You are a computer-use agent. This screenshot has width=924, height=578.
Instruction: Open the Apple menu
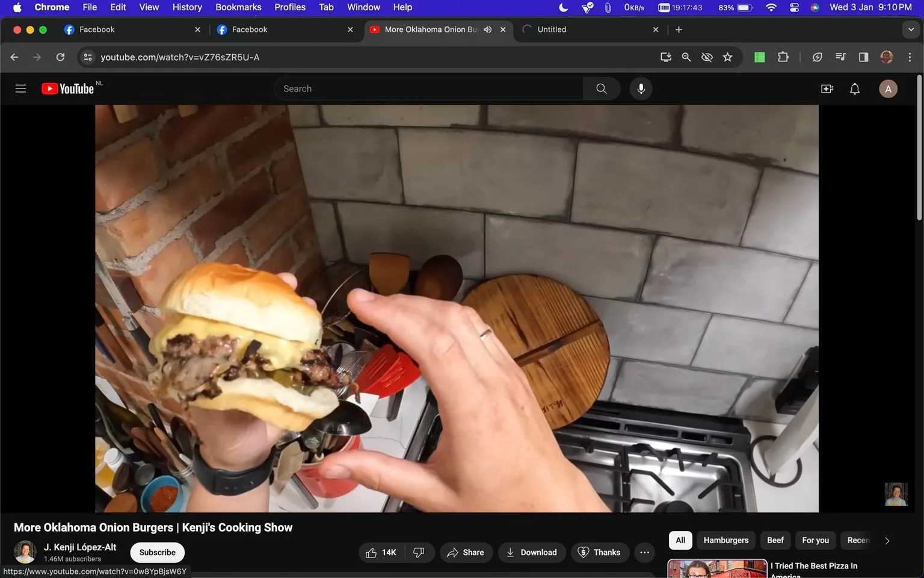click(x=17, y=7)
